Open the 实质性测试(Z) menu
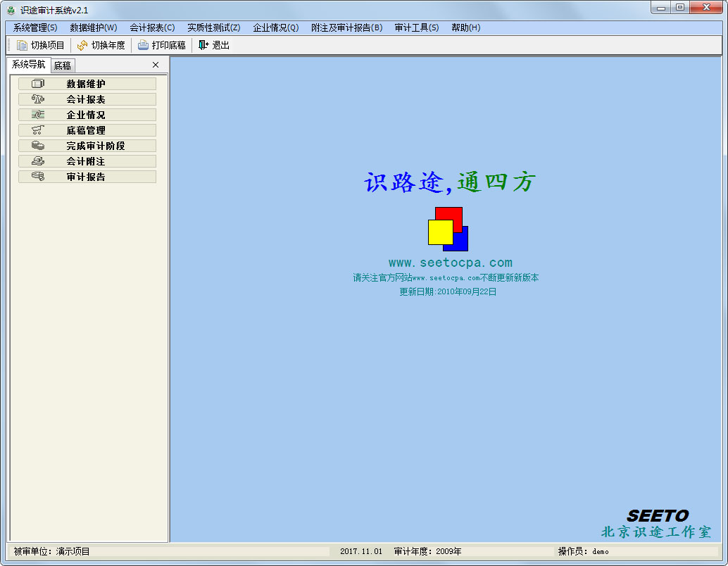The image size is (728, 566). tap(213, 27)
